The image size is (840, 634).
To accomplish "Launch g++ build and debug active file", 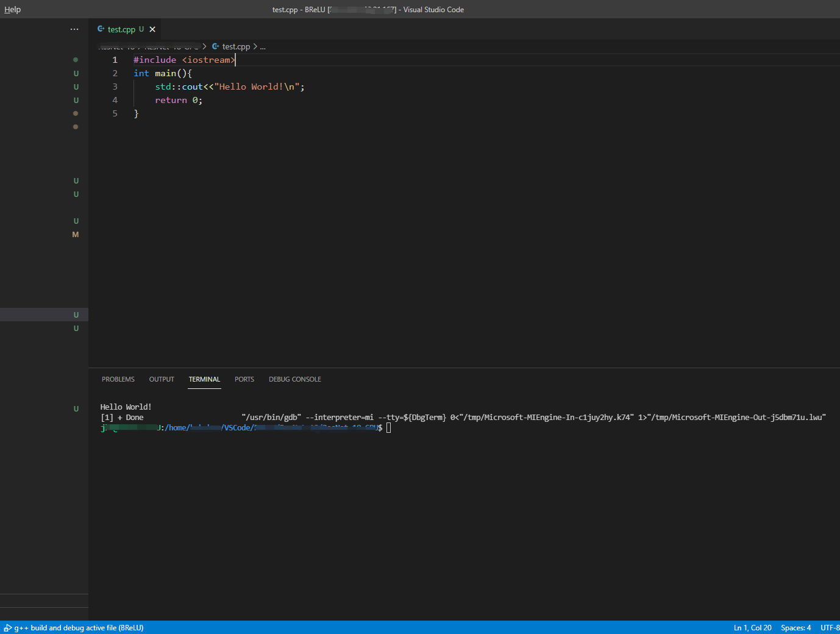I will [x=74, y=627].
